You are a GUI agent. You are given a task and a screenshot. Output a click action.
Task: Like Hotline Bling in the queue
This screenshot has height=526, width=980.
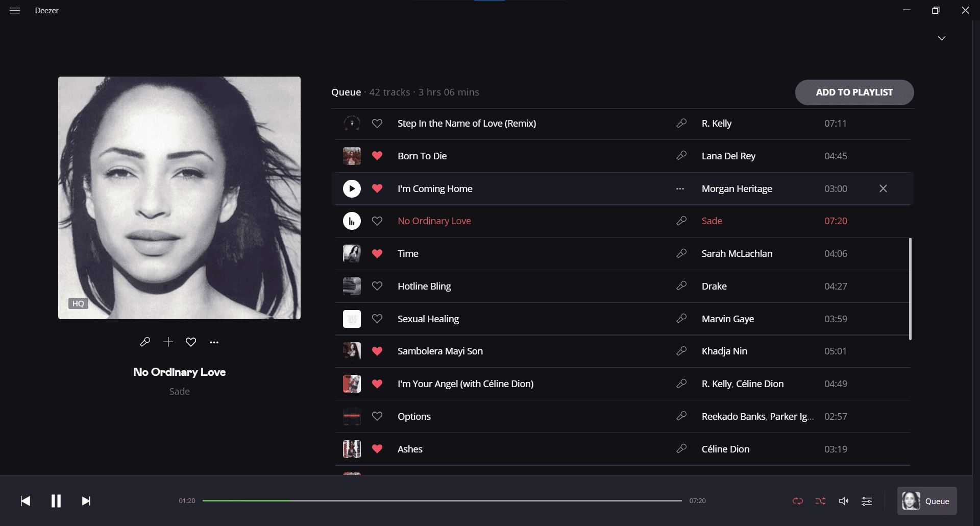(377, 286)
